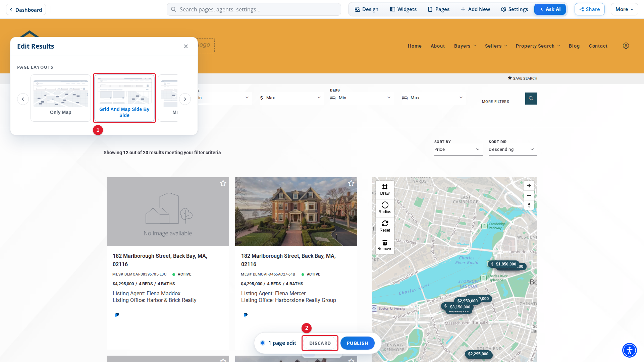644x362 pixels.
Task: Expand the More menu in the top bar
Action: coord(624,9)
